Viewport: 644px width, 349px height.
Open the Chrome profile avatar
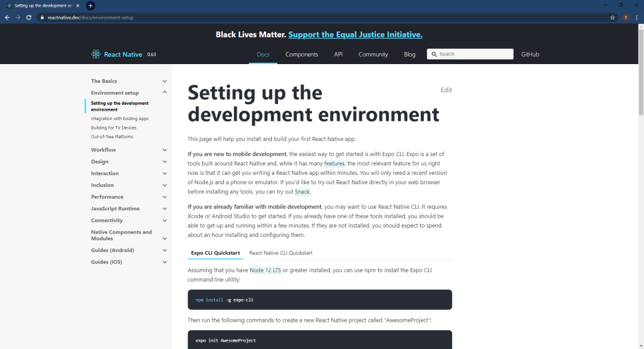(625, 17)
